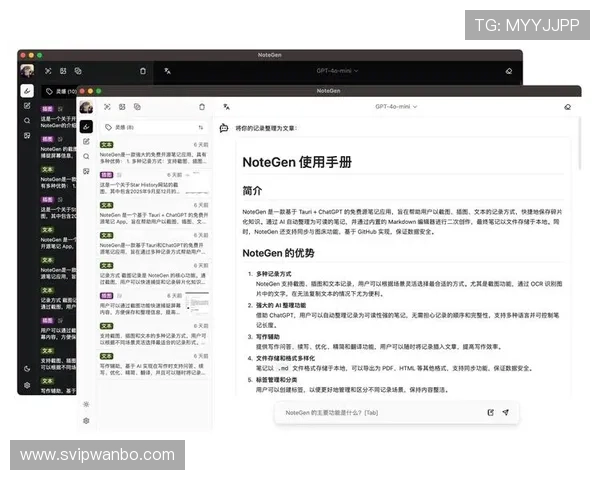Click the prompt text 将你的记录整理为文章

266,128
